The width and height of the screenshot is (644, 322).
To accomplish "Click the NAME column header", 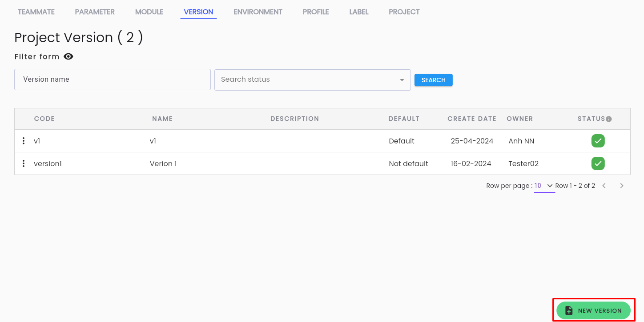I will [162, 119].
